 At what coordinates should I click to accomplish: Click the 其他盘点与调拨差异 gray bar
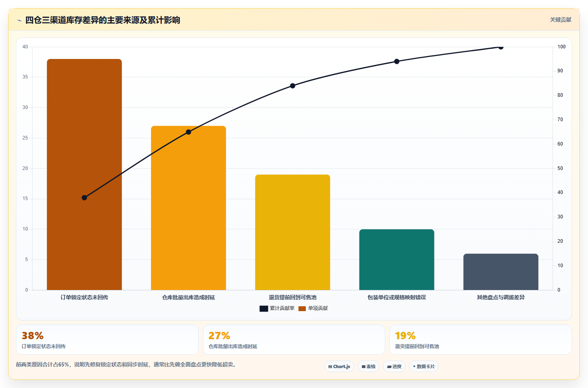pyautogui.click(x=501, y=272)
